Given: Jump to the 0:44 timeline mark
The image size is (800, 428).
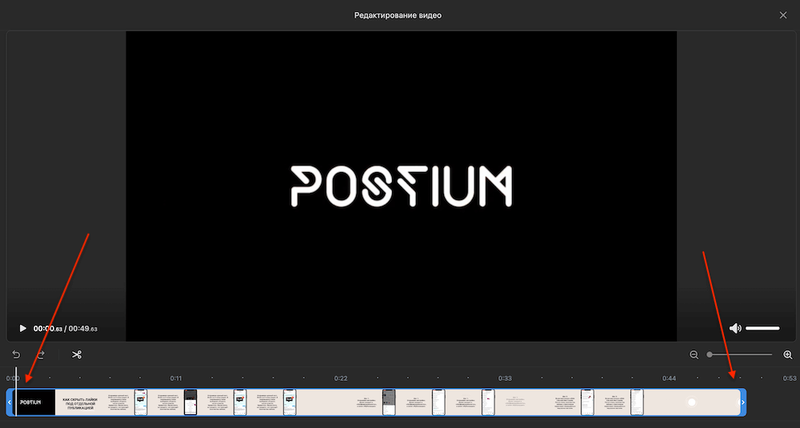Looking at the screenshot, I should click(x=669, y=379).
